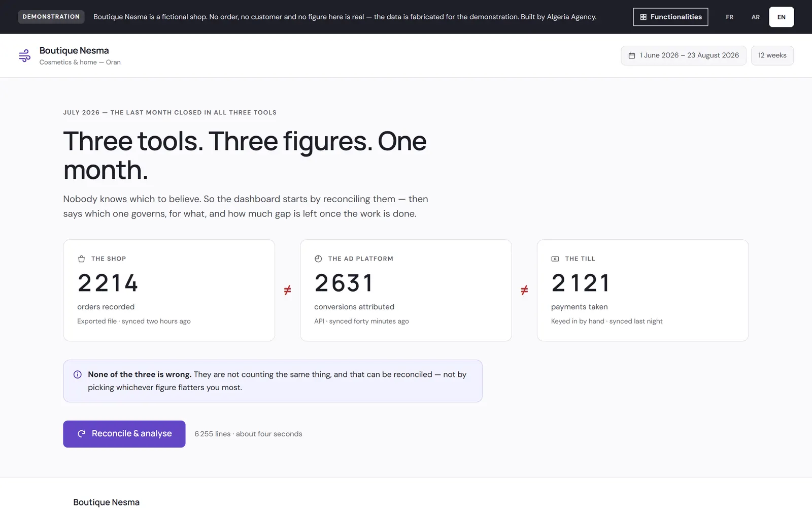Click the refresh icon in the Reconcile button
The image size is (812, 508).
pos(81,434)
